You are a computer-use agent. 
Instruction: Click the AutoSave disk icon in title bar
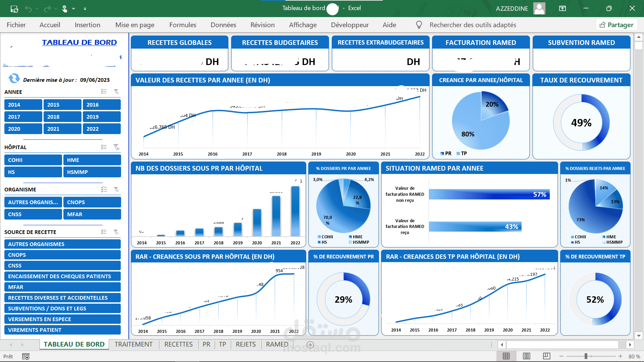[x=14, y=9]
